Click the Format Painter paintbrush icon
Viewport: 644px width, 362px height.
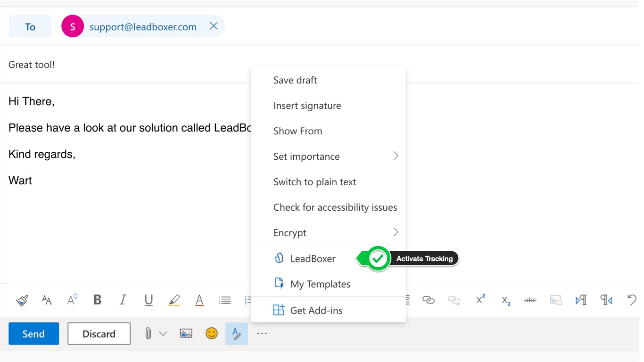pos(22,300)
